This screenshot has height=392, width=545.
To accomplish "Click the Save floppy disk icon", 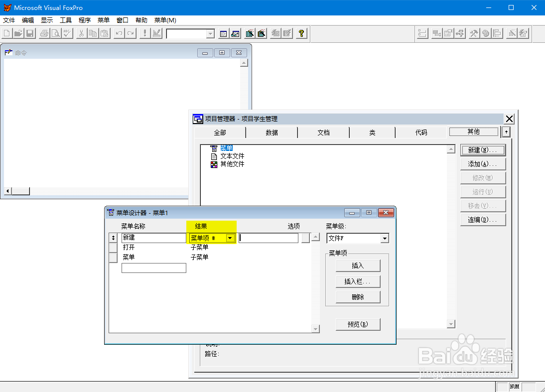I will (x=30, y=33).
